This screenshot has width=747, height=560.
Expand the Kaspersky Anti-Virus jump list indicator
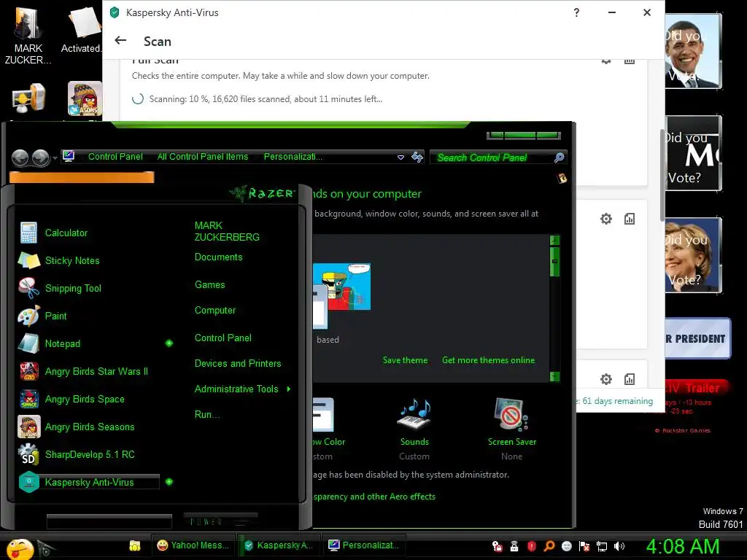169,482
